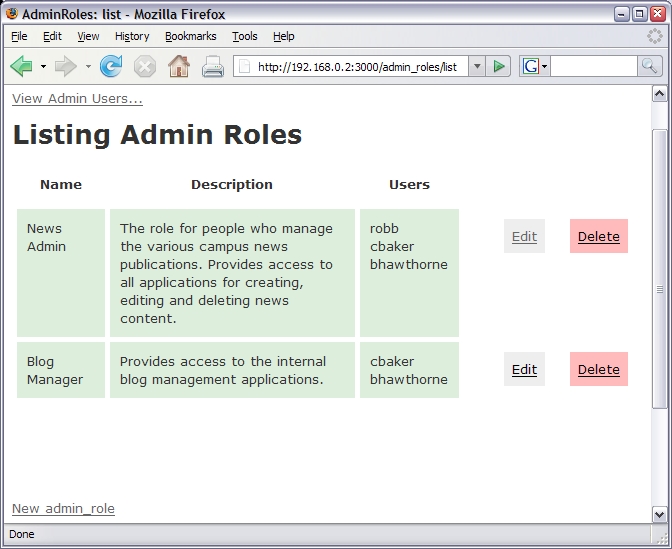The width and height of the screenshot is (672, 549).
Task: Click the vertical scrollbar down arrow
Action: [659, 514]
